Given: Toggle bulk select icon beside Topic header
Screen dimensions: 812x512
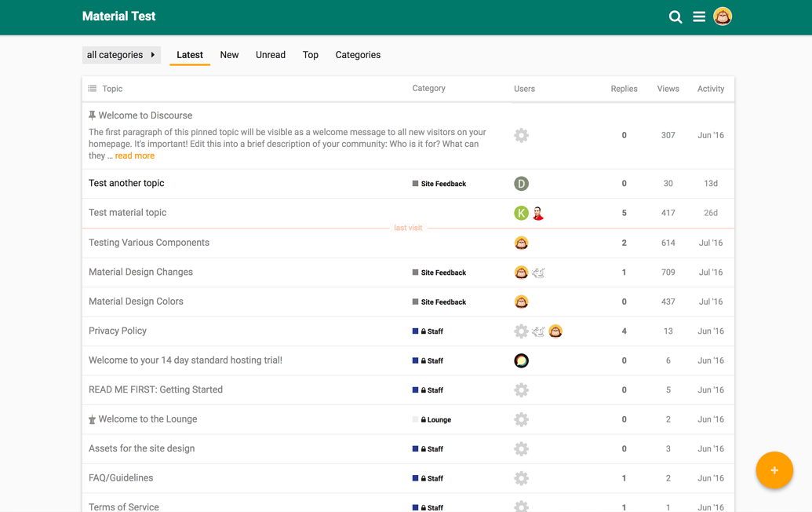Looking at the screenshot, I should click(93, 89).
